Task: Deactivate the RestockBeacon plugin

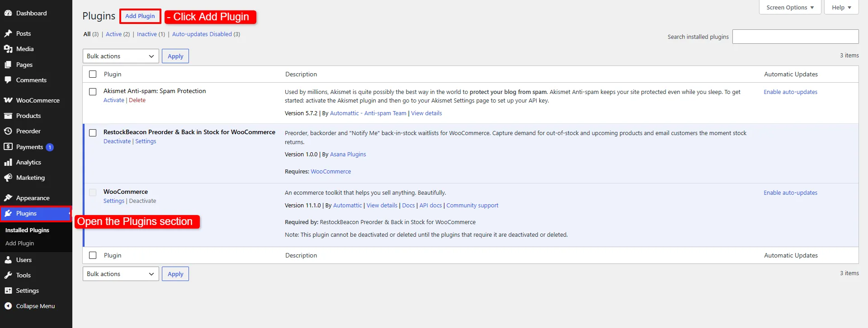Action: [x=117, y=141]
